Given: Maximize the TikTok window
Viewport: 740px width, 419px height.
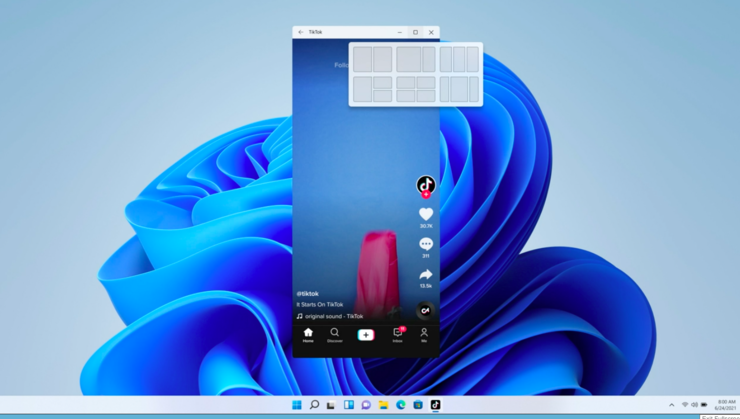Looking at the screenshot, I should pos(415,32).
